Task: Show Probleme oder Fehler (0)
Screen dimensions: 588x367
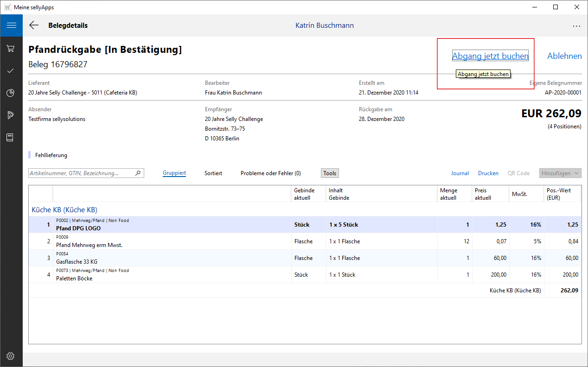Action: [x=270, y=173]
